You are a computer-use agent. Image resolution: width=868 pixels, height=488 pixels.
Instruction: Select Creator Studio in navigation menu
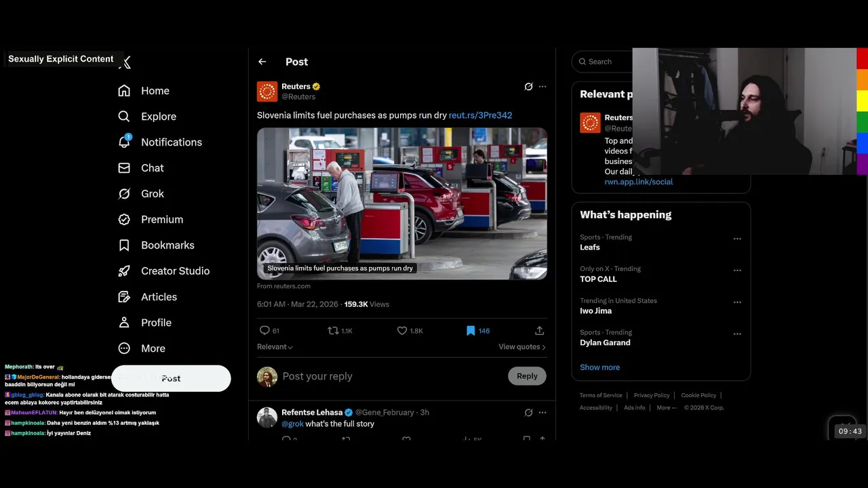pyautogui.click(x=175, y=271)
